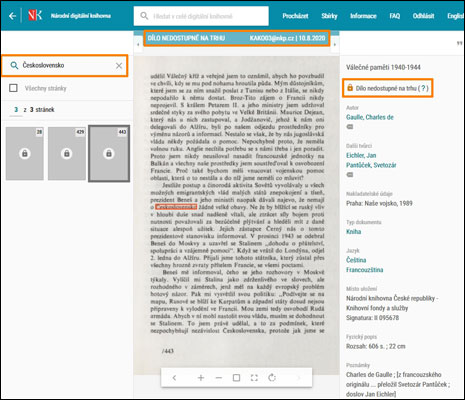
Task: Select the 3 z 3 stránek tab
Action: [34, 110]
